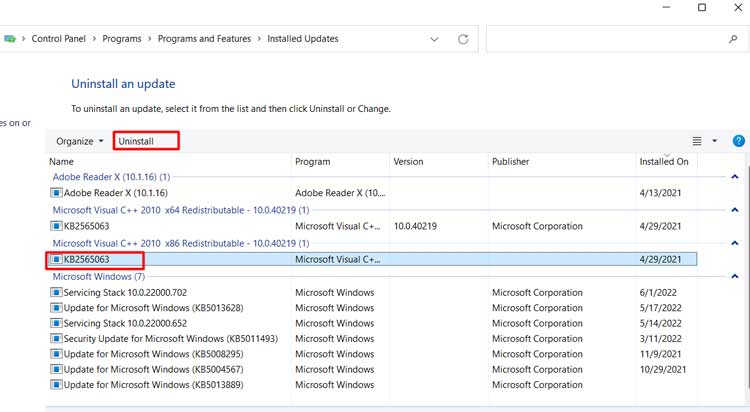Sort by the Program column header

pyautogui.click(x=312, y=162)
